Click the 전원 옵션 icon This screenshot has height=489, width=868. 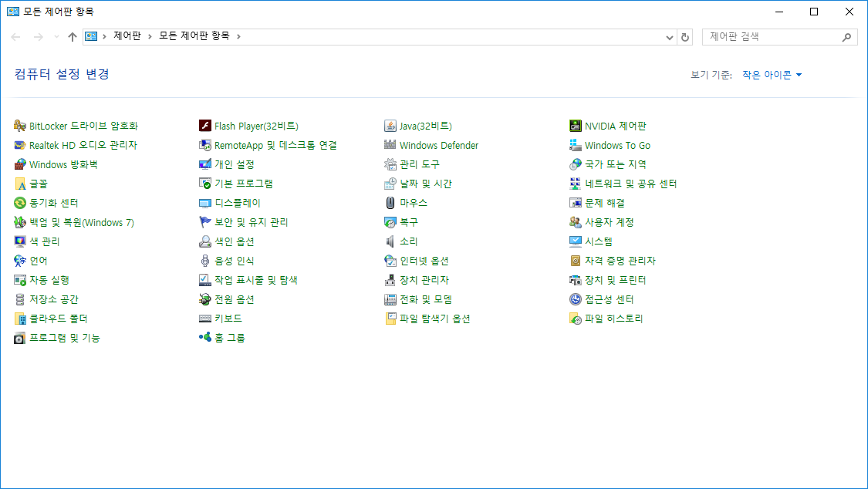click(205, 299)
